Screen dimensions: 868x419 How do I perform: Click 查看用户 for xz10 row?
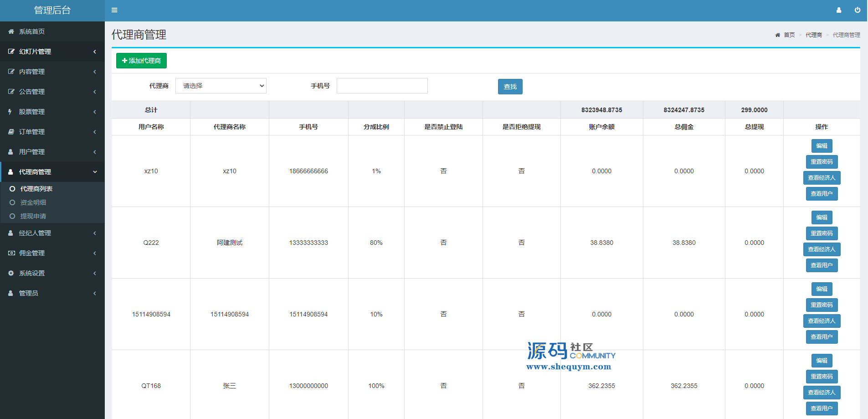pos(822,194)
